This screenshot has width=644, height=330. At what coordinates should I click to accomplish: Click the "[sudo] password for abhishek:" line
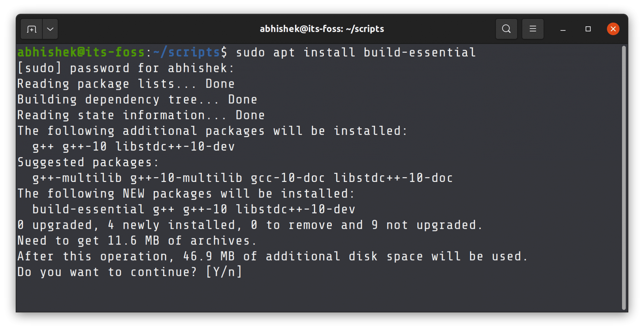[x=126, y=68]
